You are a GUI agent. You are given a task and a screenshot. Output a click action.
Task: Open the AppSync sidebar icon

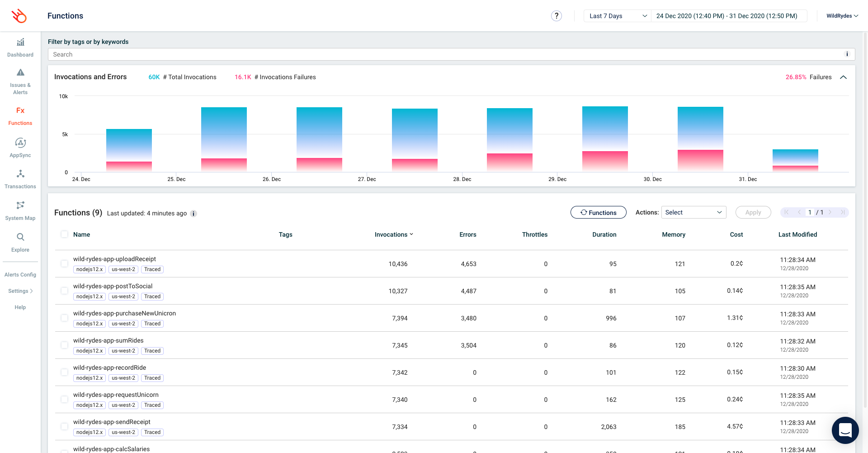pyautogui.click(x=20, y=143)
